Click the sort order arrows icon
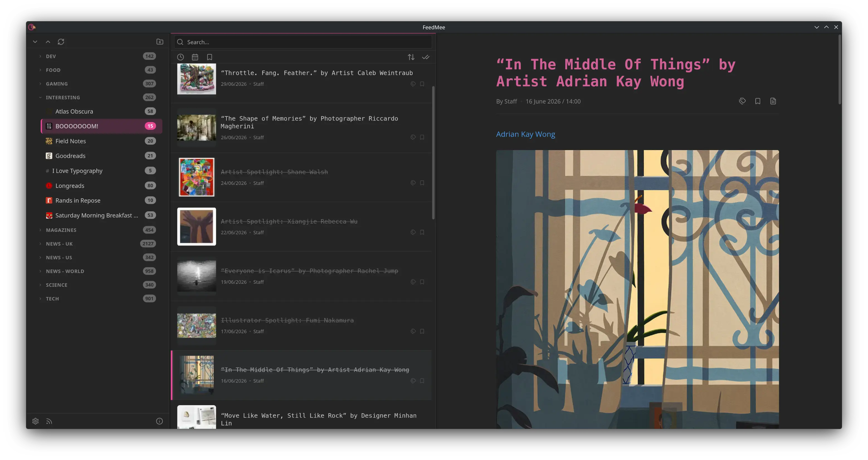Image resolution: width=868 pixels, height=460 pixels. click(x=411, y=57)
